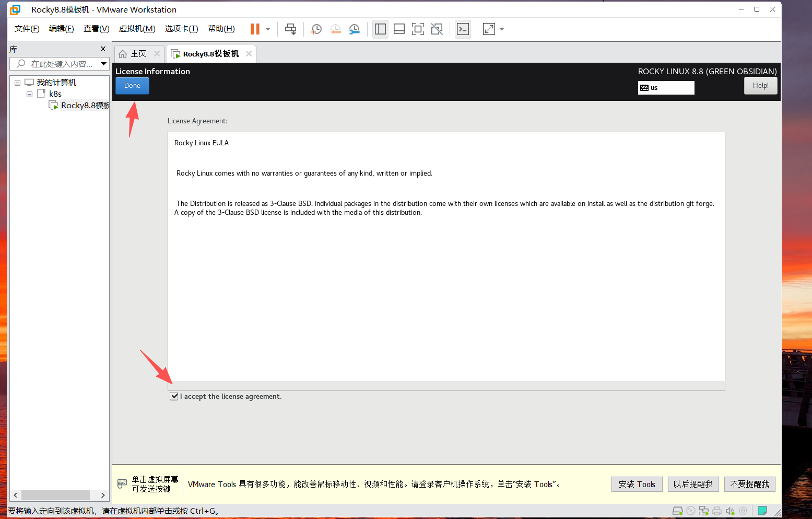Viewport: 812px width, 519px height.
Task: Open the 帮助(H) menu
Action: (221, 29)
